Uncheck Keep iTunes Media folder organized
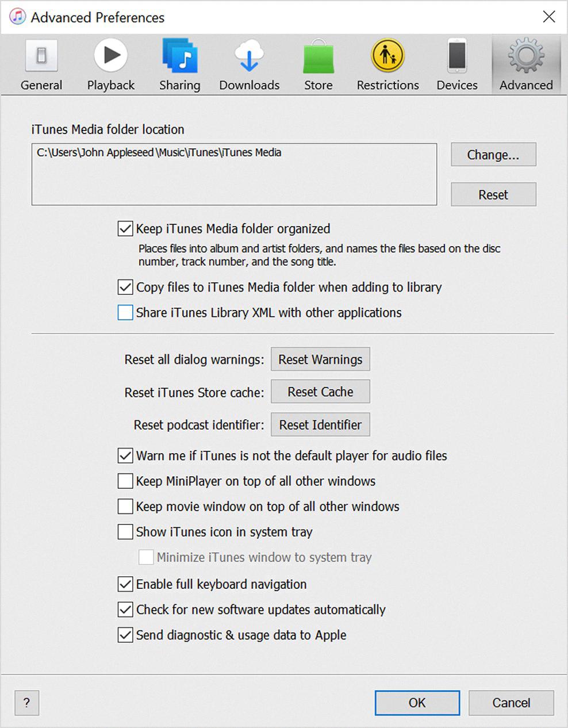The image size is (568, 728). [125, 229]
